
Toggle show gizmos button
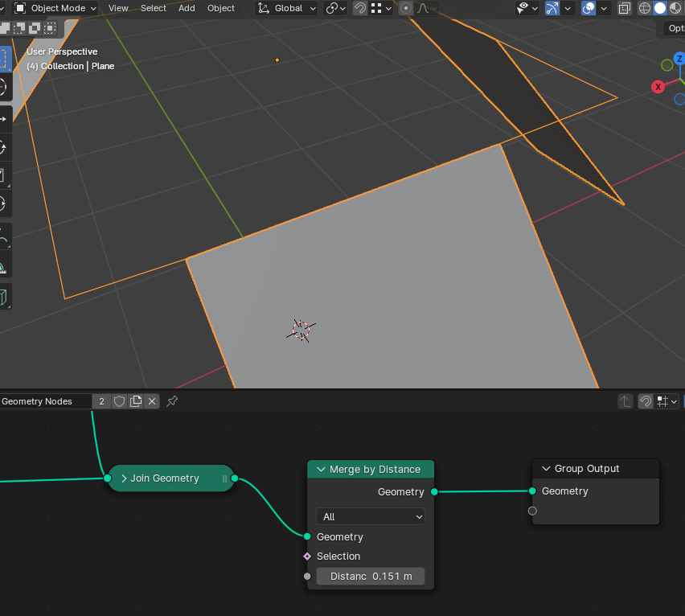tap(552, 8)
